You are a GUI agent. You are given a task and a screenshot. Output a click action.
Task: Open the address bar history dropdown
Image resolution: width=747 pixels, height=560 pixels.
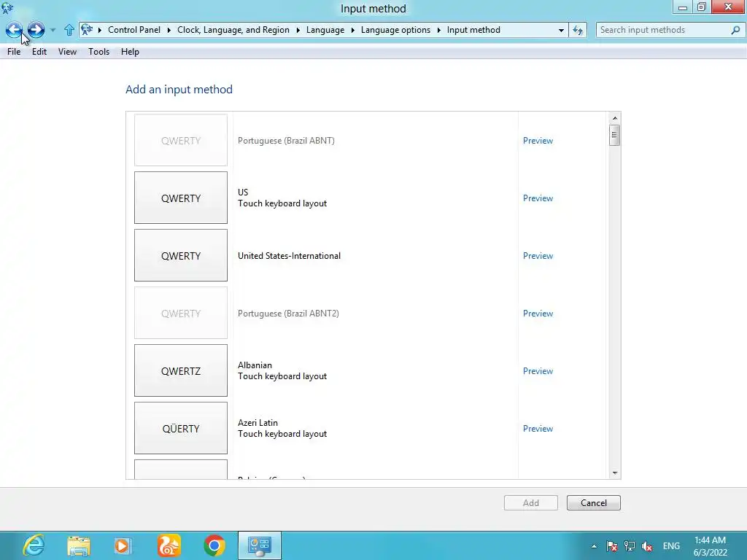click(561, 30)
